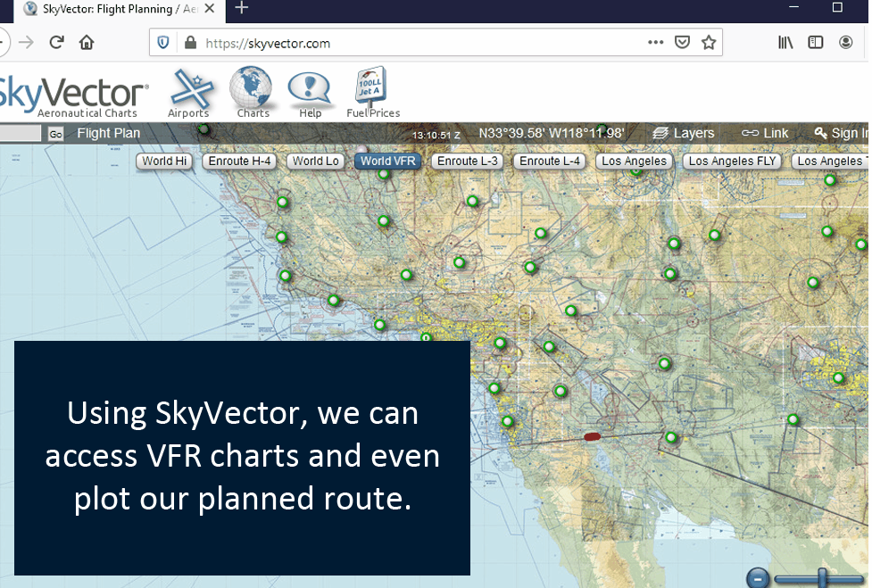
Task: Switch to the SkyVector: Flight Planning browser tab
Action: coord(120,9)
